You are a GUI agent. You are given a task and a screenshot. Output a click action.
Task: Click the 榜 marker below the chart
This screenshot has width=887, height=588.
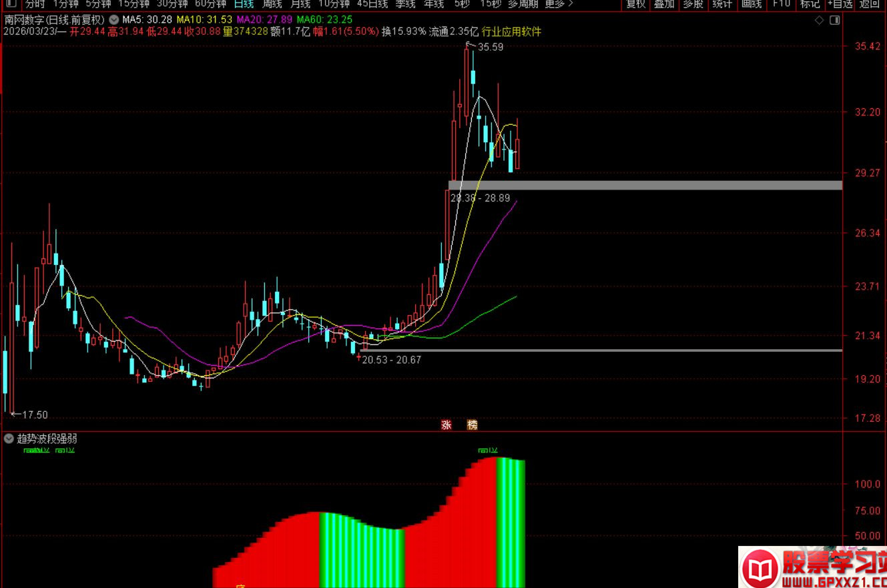tap(473, 424)
